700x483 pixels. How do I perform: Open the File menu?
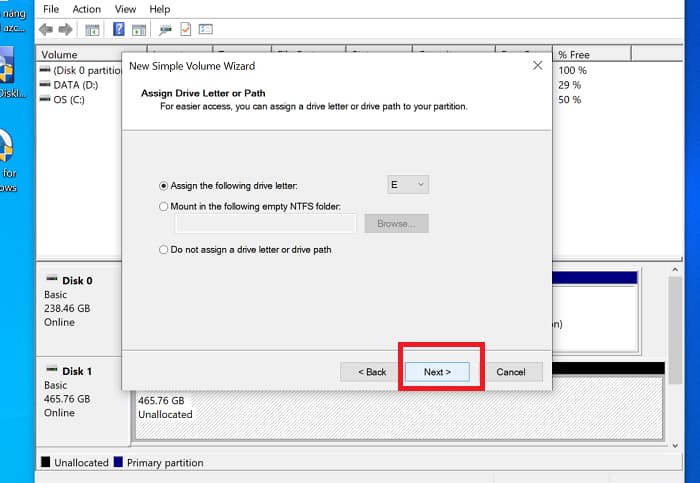(51, 9)
